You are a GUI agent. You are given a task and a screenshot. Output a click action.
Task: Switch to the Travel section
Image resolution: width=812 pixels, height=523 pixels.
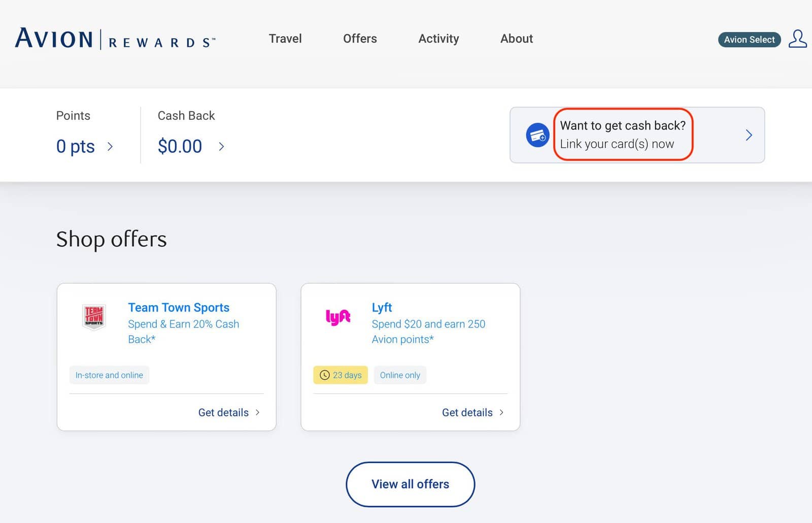tap(285, 39)
